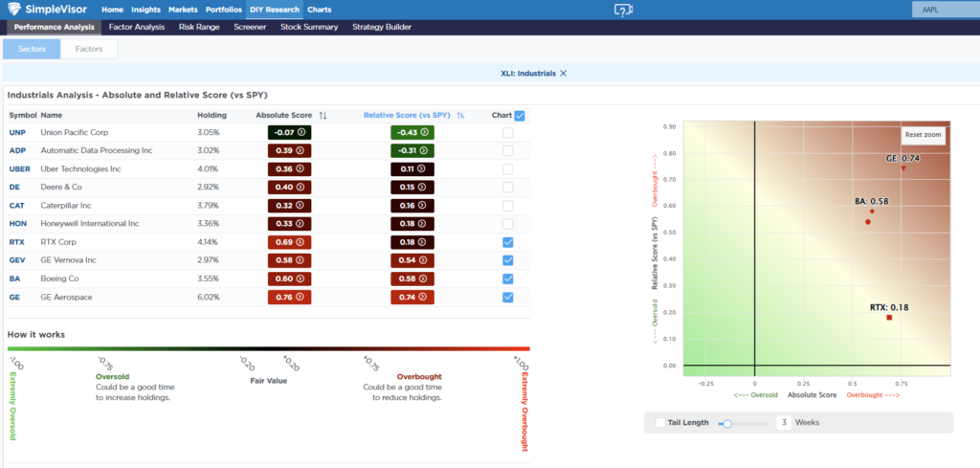Click the RTX square marker on chart
The width and height of the screenshot is (980, 468).
point(889,318)
